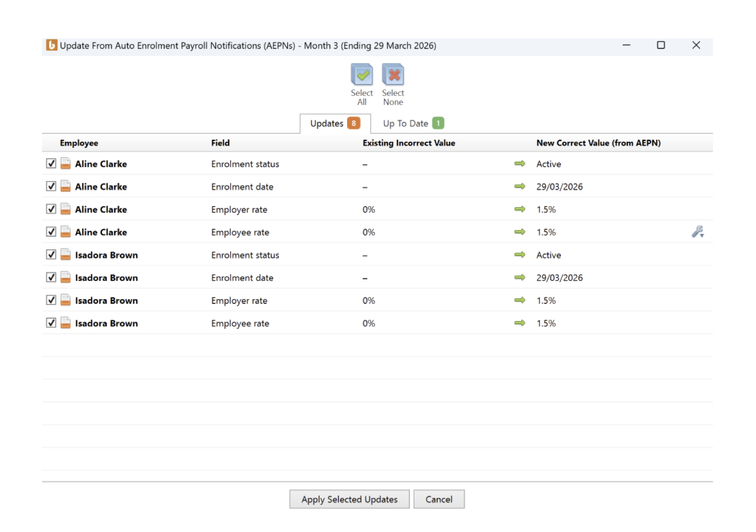Click the app logo in title bar

point(52,45)
